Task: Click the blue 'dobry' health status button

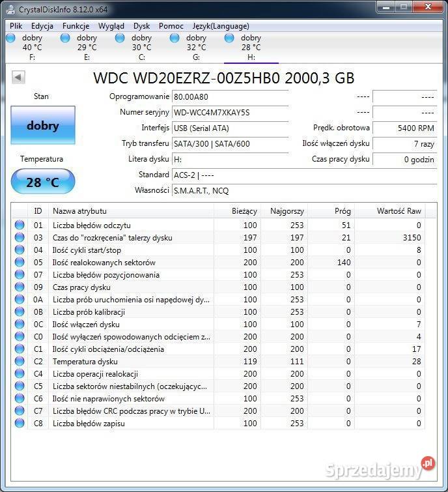Action: pyautogui.click(x=43, y=125)
